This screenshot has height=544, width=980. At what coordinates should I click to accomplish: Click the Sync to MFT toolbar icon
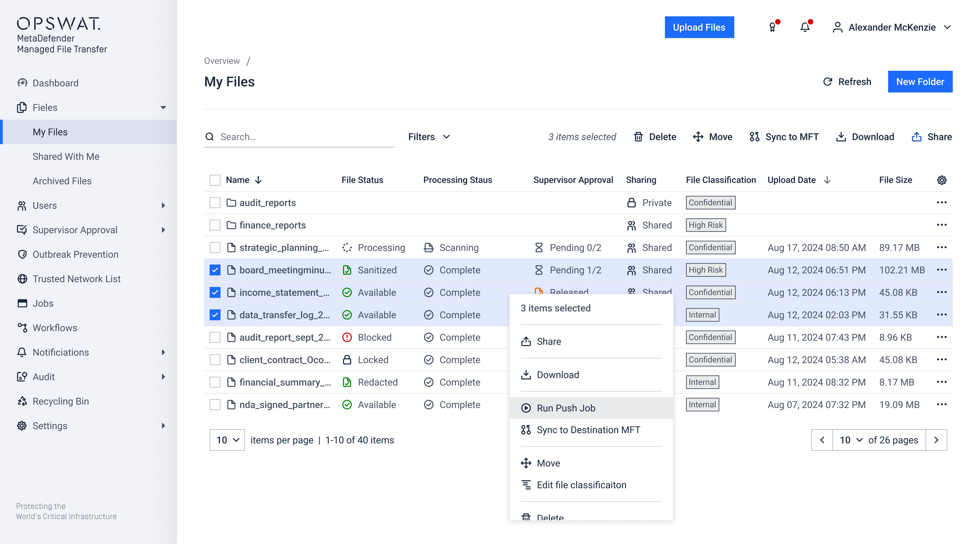(x=755, y=137)
